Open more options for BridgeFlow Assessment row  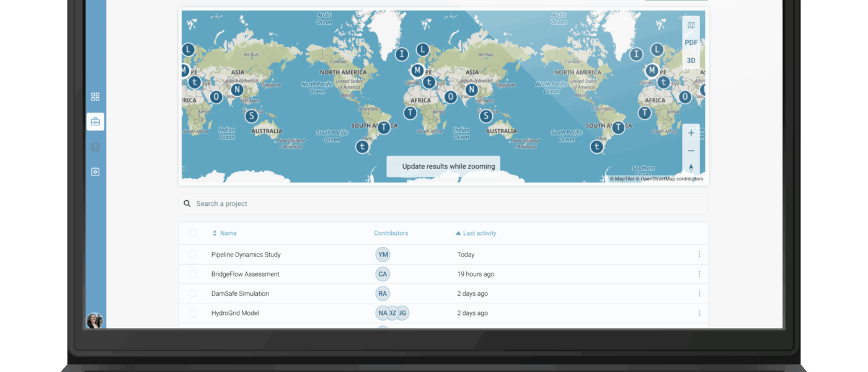[699, 274]
